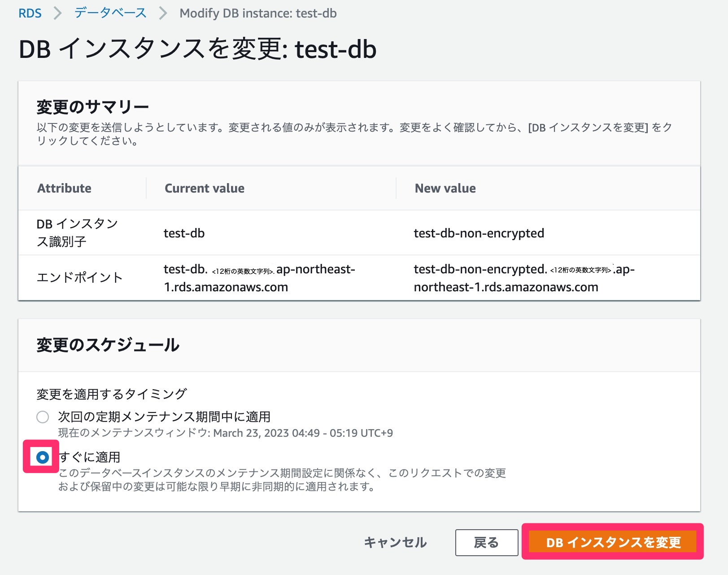Click the Attribute column header
728x575 pixels.
[64, 188]
